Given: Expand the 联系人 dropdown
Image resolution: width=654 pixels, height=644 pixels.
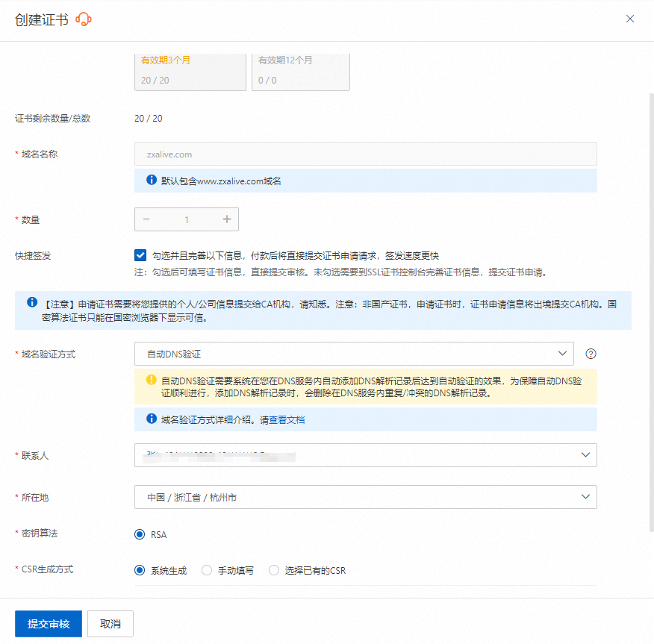Looking at the screenshot, I should click(x=365, y=455).
